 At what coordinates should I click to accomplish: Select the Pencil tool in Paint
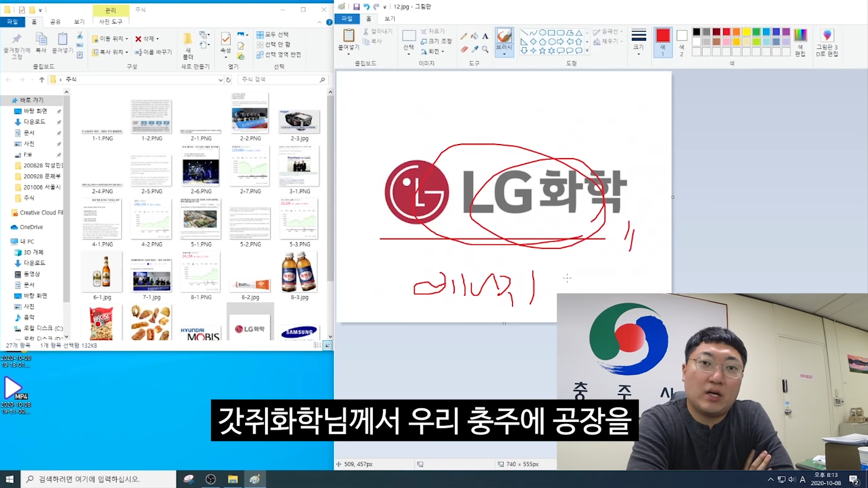pos(464,36)
